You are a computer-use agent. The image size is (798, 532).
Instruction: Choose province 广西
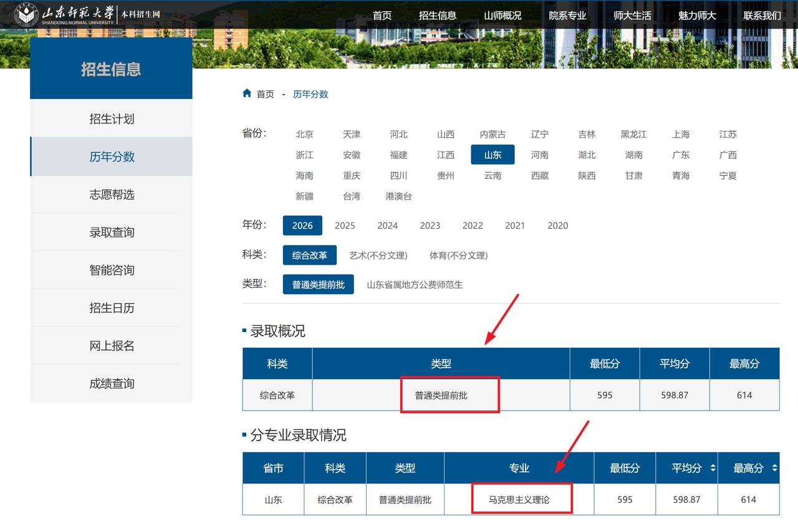point(728,154)
